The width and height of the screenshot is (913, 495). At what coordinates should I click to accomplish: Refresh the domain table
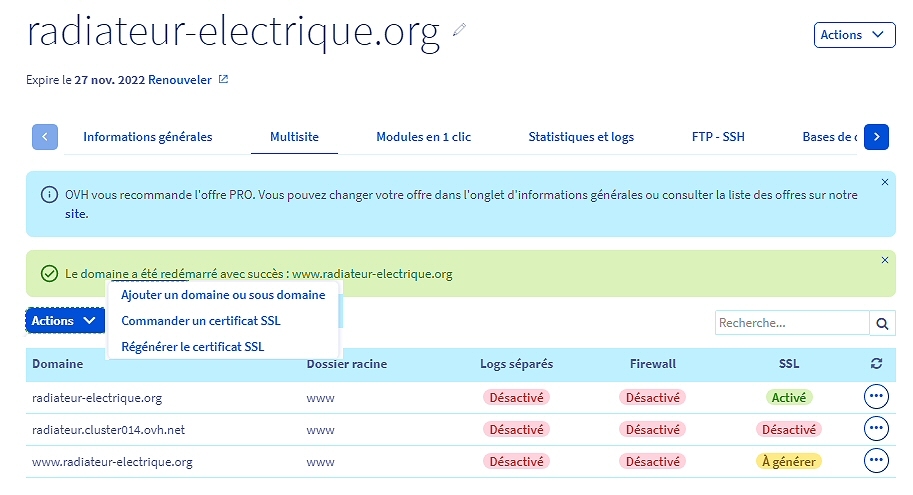(877, 364)
